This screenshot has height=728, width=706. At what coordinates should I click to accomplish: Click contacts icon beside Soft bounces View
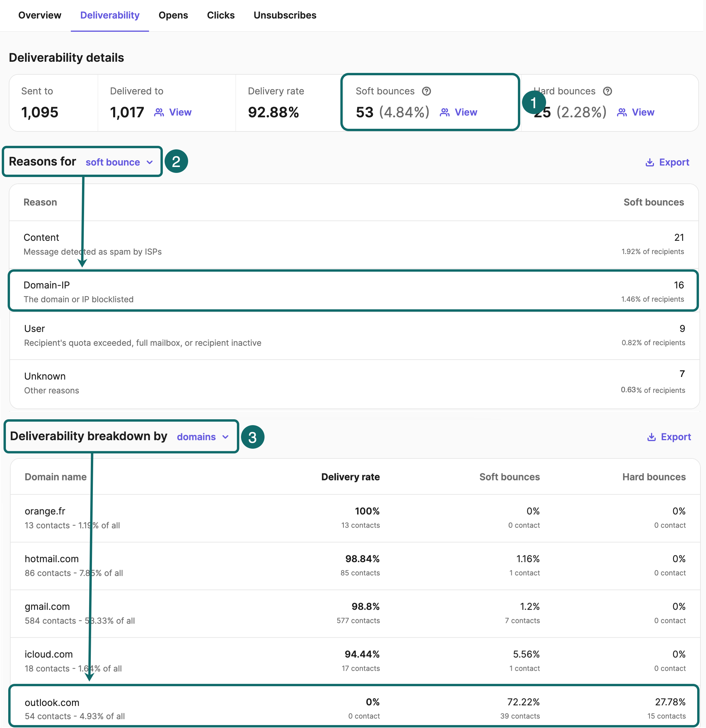[444, 112]
